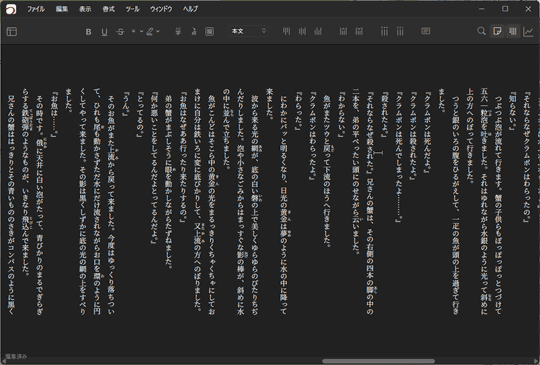Viewport: 540px width, 365px height.
Task: Open the 書式 menu
Action: (108, 9)
